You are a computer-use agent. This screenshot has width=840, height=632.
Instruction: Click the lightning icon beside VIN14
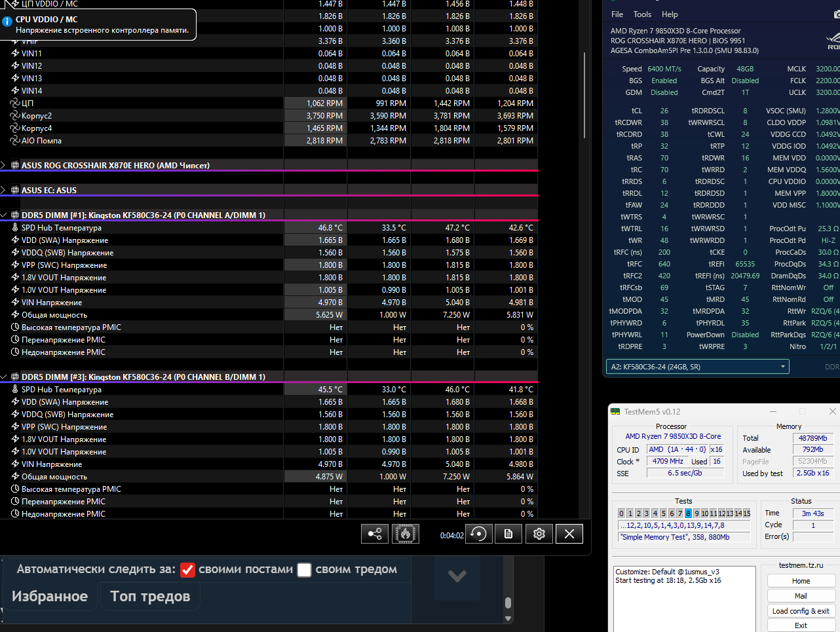coord(15,90)
